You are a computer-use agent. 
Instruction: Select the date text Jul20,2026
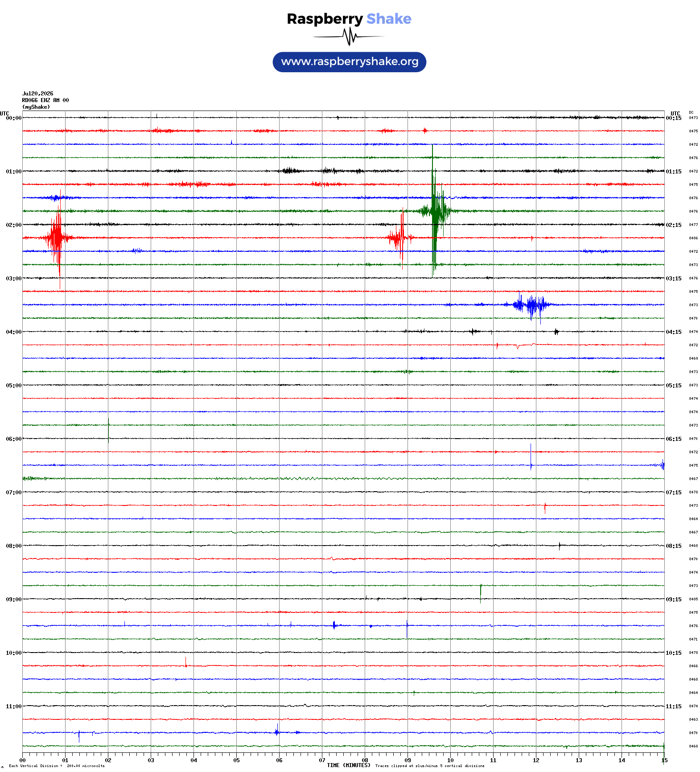click(x=38, y=94)
